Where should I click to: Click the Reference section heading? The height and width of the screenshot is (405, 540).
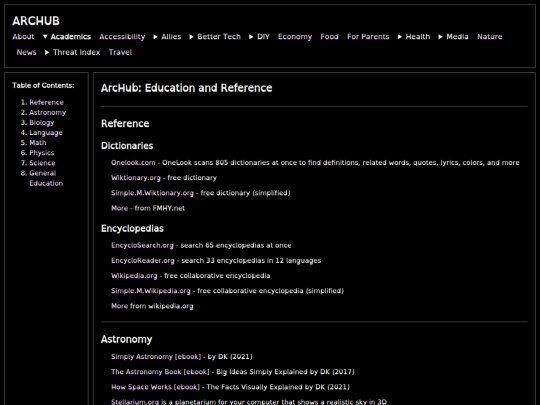tap(125, 124)
